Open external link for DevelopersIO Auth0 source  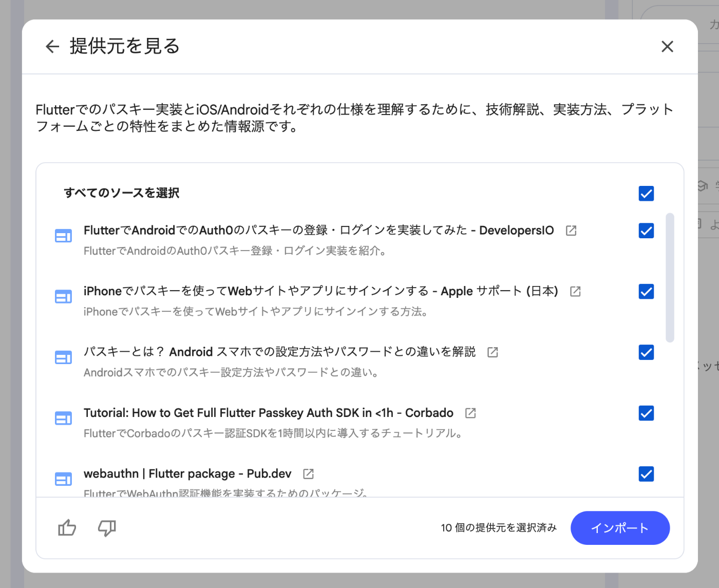tap(571, 231)
